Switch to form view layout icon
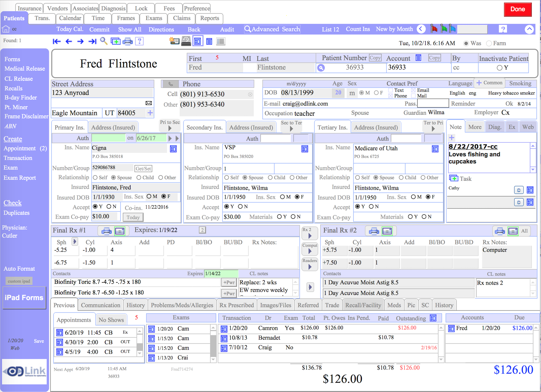This screenshot has width=541, height=392. point(198,41)
